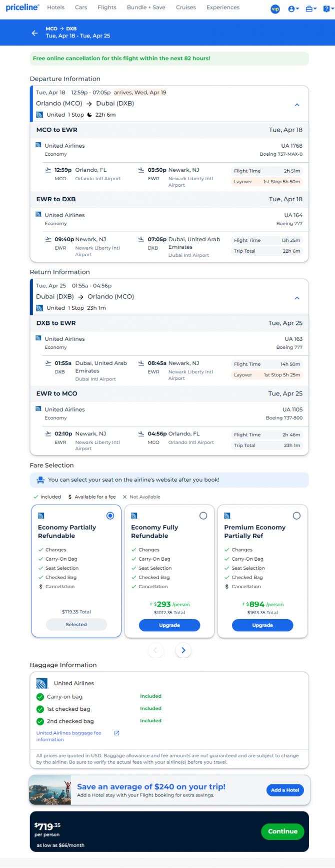Collapse the departure flight details chevron
The image size is (335, 868).
tap(297, 105)
